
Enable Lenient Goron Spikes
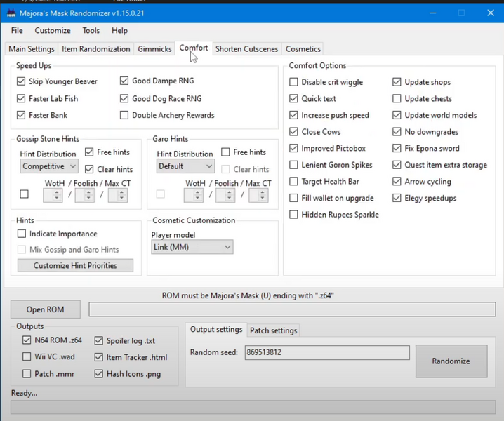[x=293, y=165]
